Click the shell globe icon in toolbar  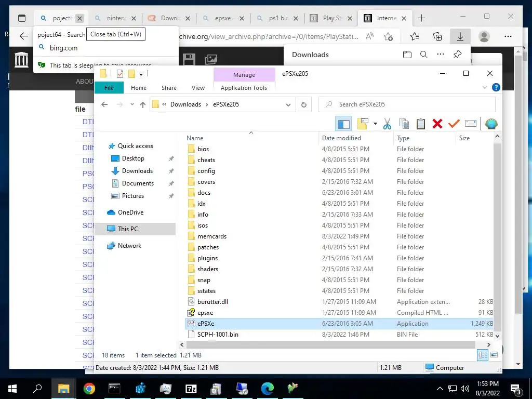click(491, 124)
